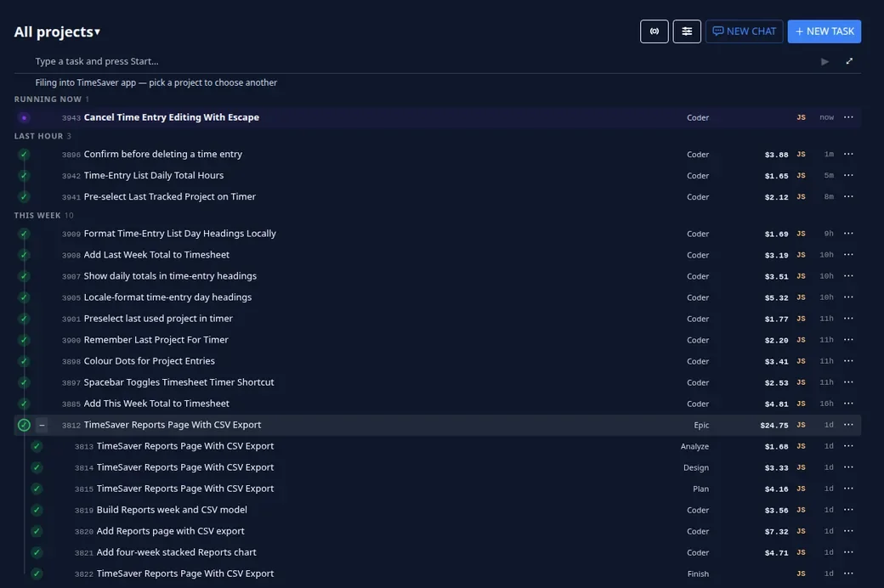Collapse the TimeSaver Reports Page epic subtasks
Screen dimensions: 884x588
[x=42, y=425]
